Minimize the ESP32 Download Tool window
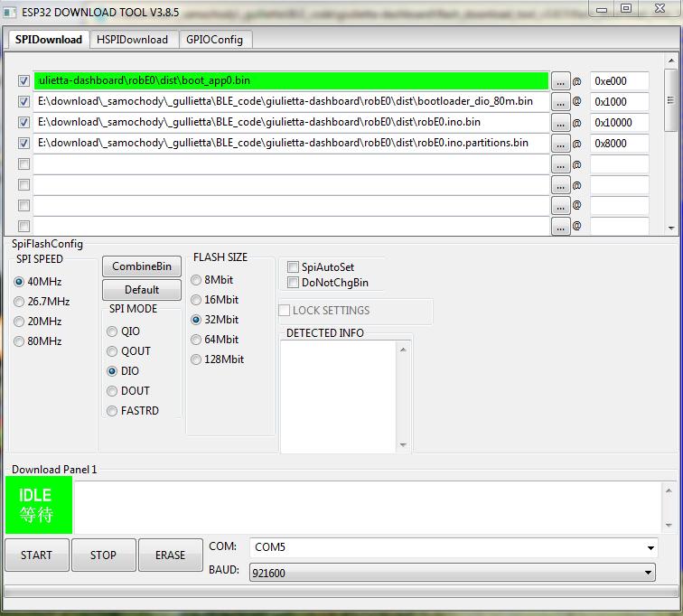This screenshot has width=683, height=616. tap(602, 9)
